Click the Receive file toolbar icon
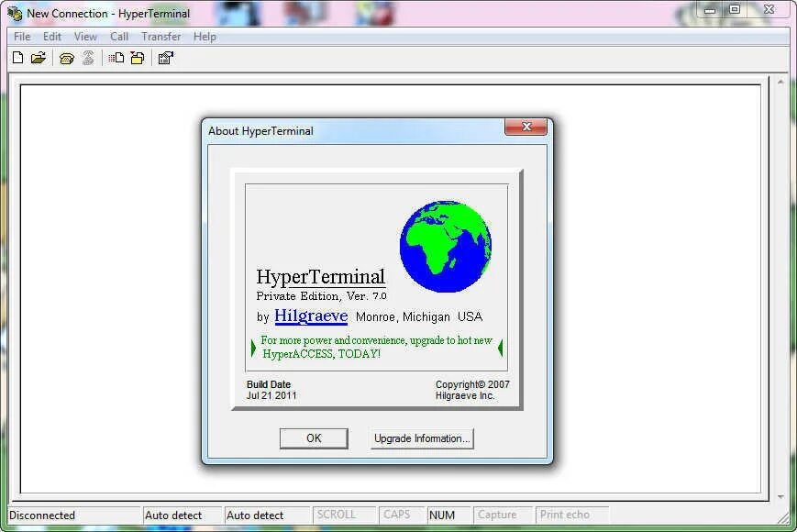797x532 pixels. (x=138, y=58)
